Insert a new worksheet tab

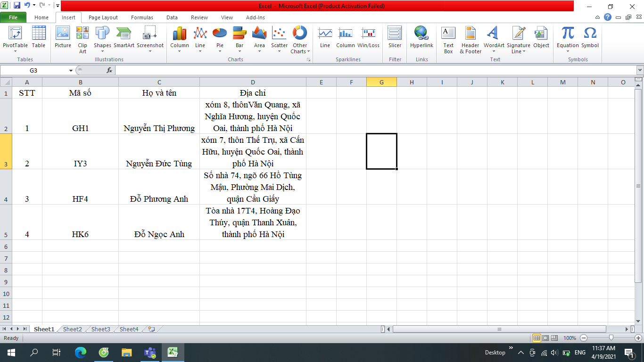[x=151, y=329]
